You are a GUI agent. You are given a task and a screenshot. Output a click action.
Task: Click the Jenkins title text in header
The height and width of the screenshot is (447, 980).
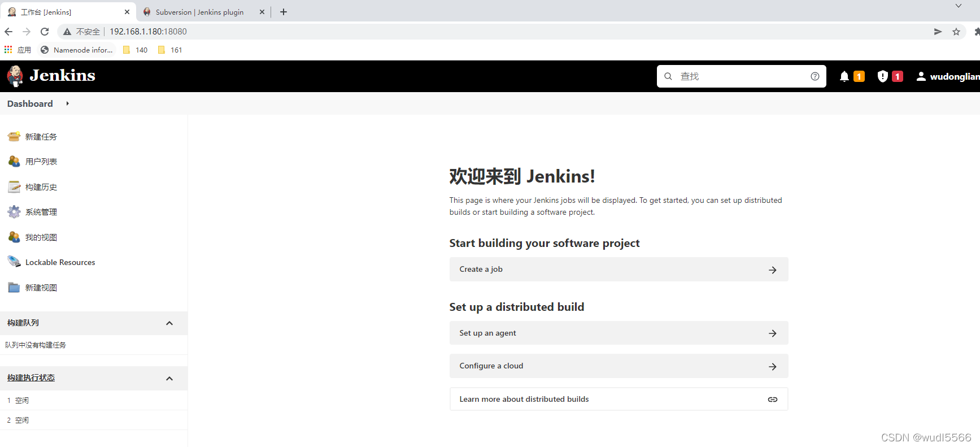62,75
